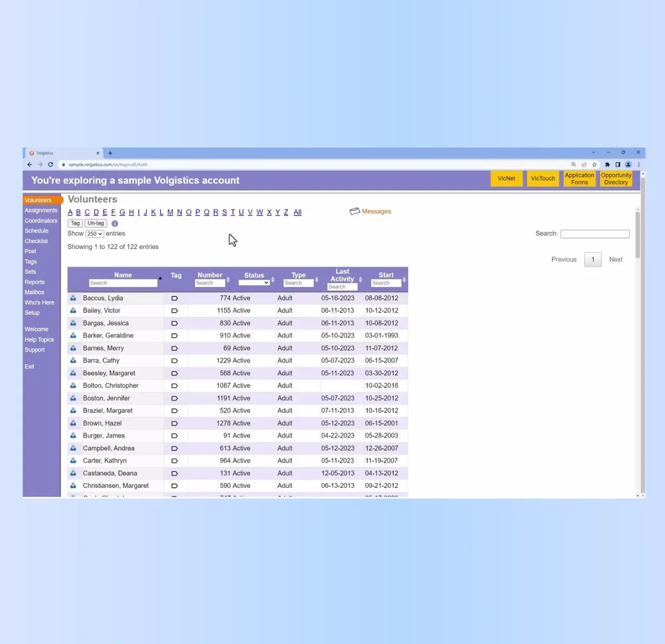
Task: Open volunteer record icon for Barnes, Merry
Action: 73,348
